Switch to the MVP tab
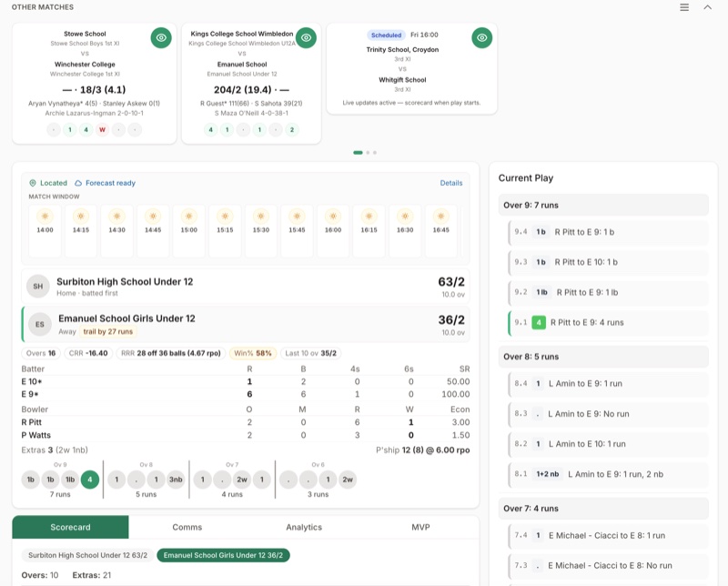Viewport: 728px width, 586px height. pos(420,527)
